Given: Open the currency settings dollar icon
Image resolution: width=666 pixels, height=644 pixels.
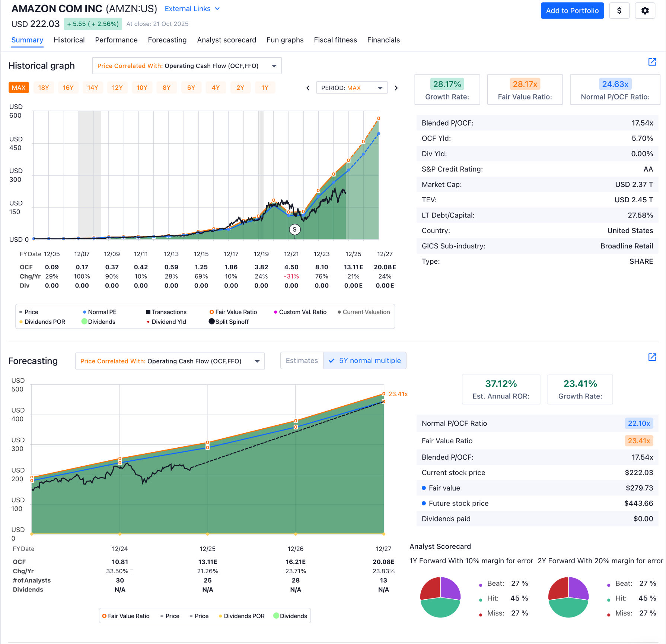Looking at the screenshot, I should coord(619,10).
